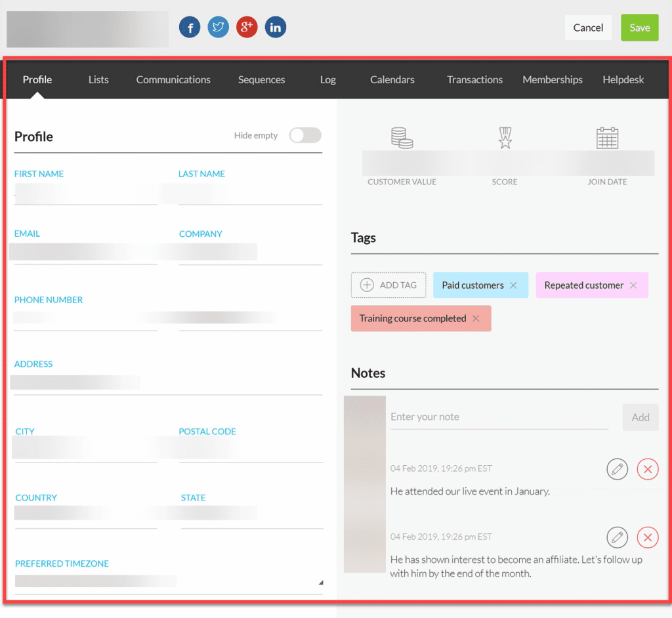
Task: View the Transactions tab
Action: (475, 80)
